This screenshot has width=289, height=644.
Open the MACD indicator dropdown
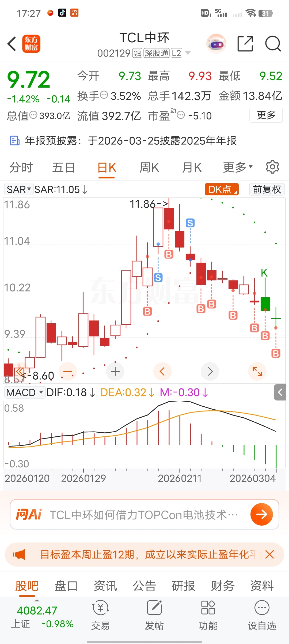(24, 392)
